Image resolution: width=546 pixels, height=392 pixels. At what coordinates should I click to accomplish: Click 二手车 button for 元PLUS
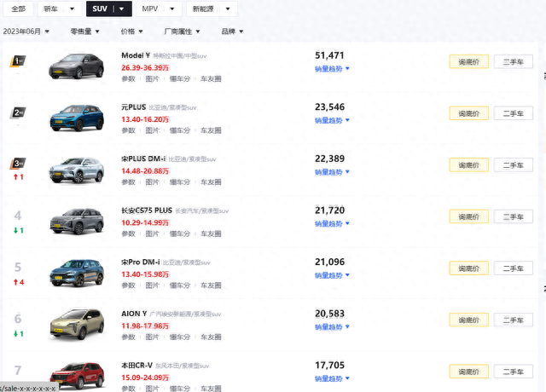514,113
